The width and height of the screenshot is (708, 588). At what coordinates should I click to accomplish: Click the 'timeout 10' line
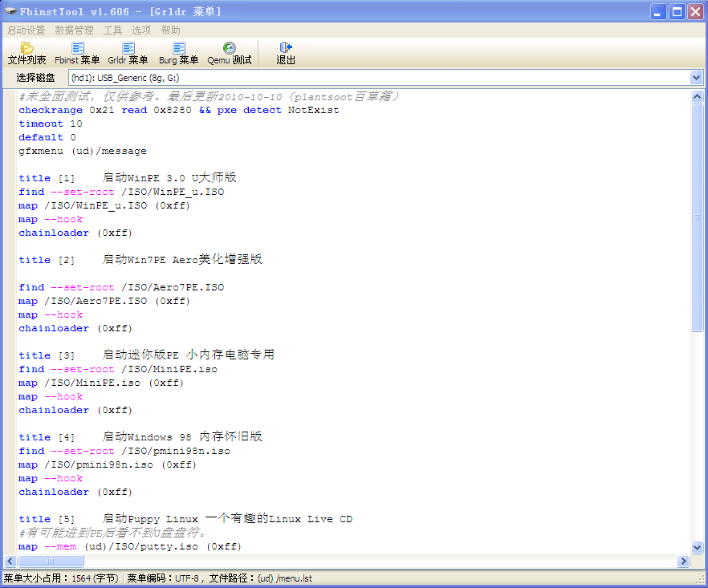pos(50,124)
